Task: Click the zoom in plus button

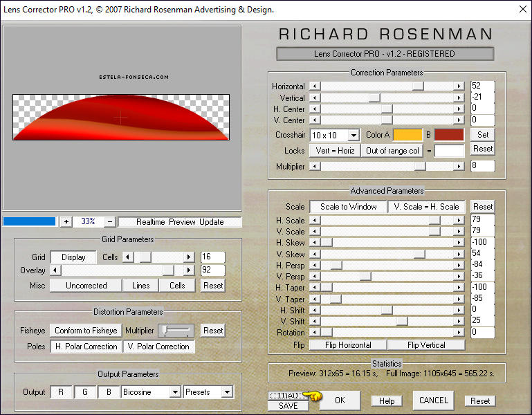Action: point(66,221)
